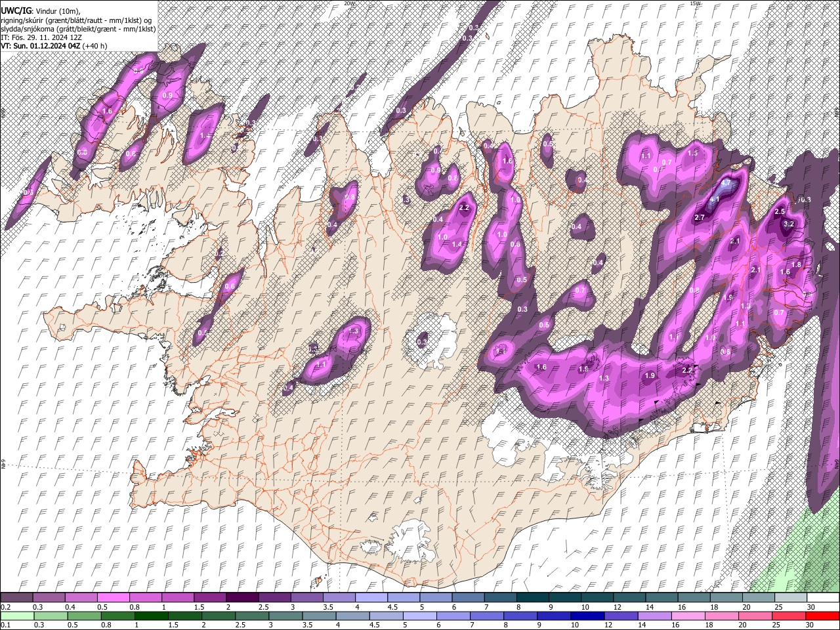
Task: Pick the 20–25 hot pink swatch, lower legend
Action: click(x=756, y=616)
